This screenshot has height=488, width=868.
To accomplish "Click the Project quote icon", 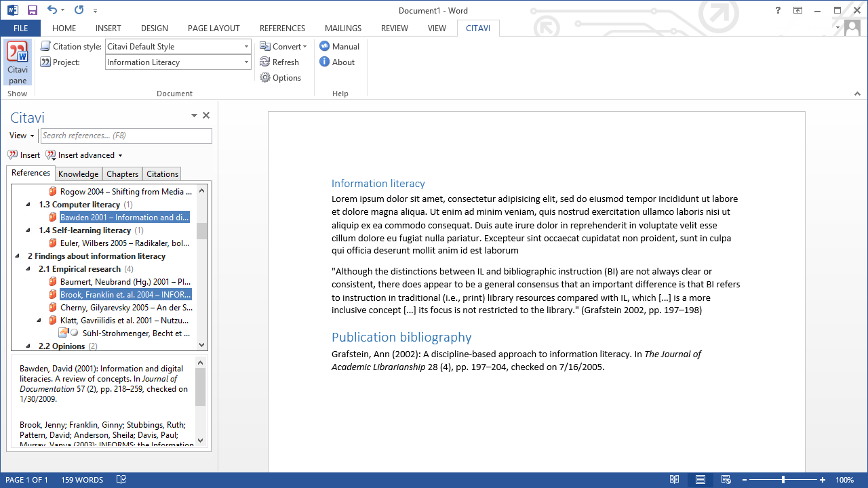I will pyautogui.click(x=45, y=62).
